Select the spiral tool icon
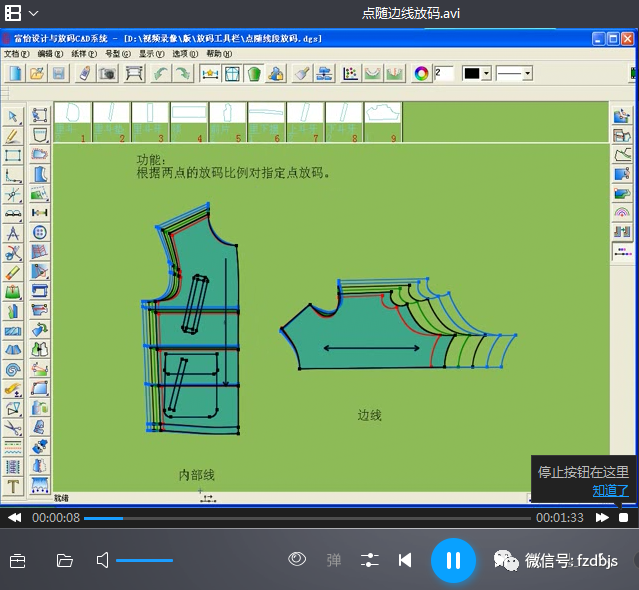The width and height of the screenshot is (639, 590). (x=13, y=370)
